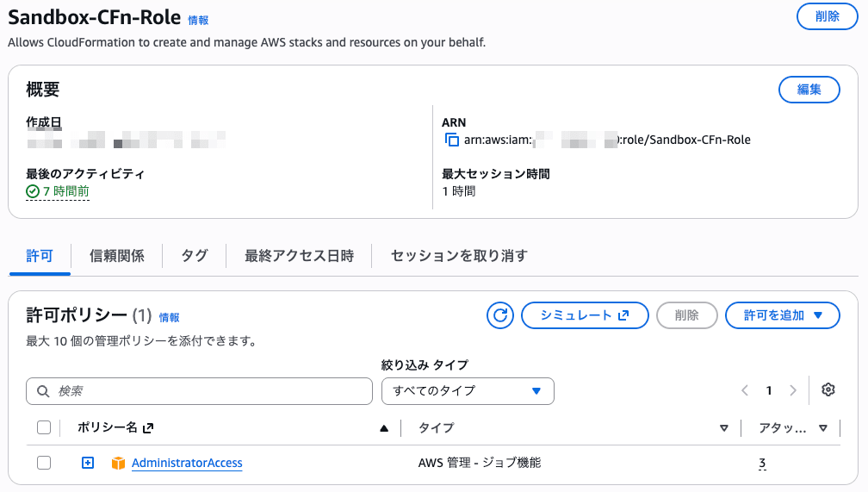Click the タイプ column header
This screenshot has width=868, height=492.
pyautogui.click(x=437, y=427)
